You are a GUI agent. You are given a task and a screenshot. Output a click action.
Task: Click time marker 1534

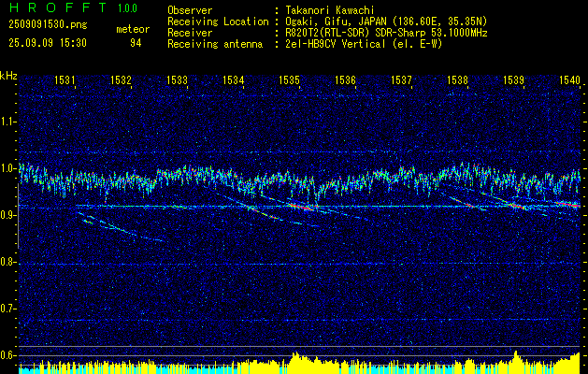pos(233,79)
